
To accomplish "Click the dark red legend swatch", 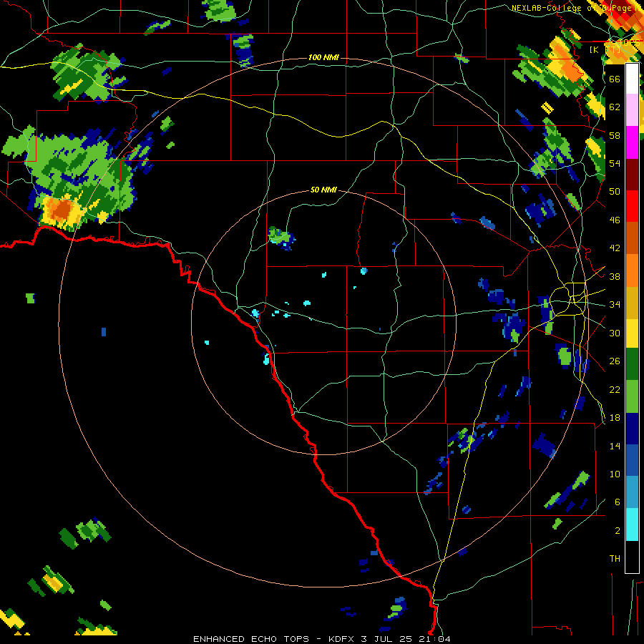I will coord(632,175).
